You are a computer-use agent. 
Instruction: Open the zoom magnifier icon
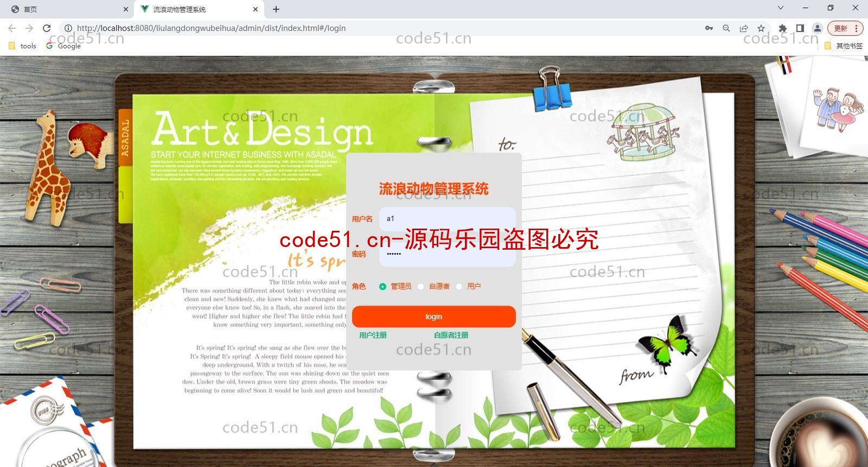[x=726, y=28]
